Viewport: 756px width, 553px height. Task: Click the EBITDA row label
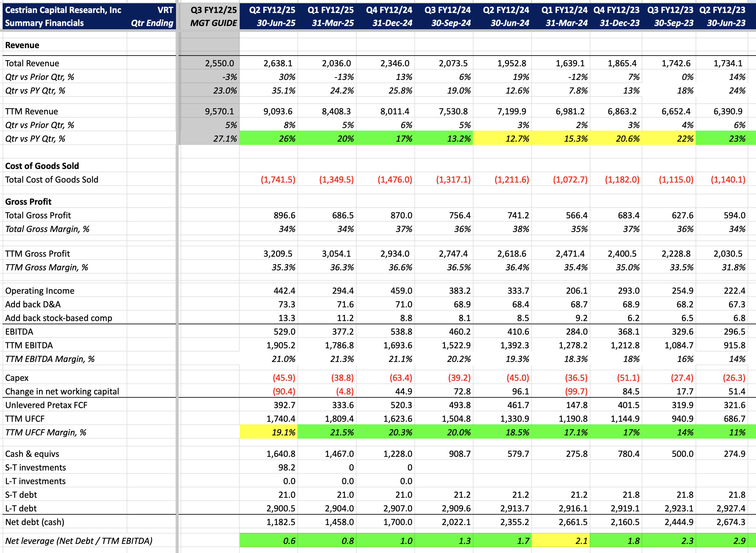[x=19, y=331]
